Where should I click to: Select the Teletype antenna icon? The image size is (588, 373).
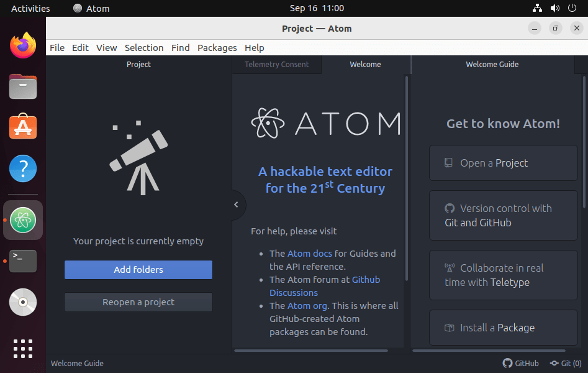tap(449, 267)
